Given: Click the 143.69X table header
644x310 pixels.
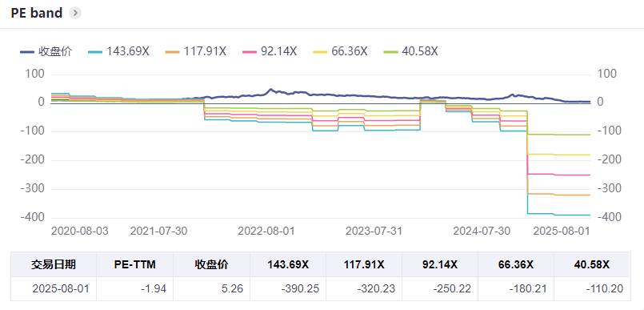Looking at the screenshot, I should tap(287, 264).
